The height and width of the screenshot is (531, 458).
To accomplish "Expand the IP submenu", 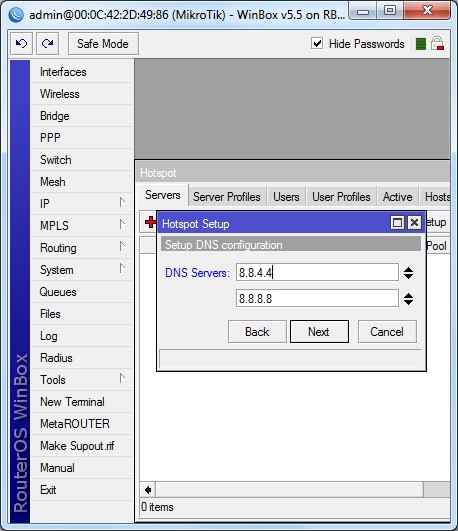I will (82, 204).
